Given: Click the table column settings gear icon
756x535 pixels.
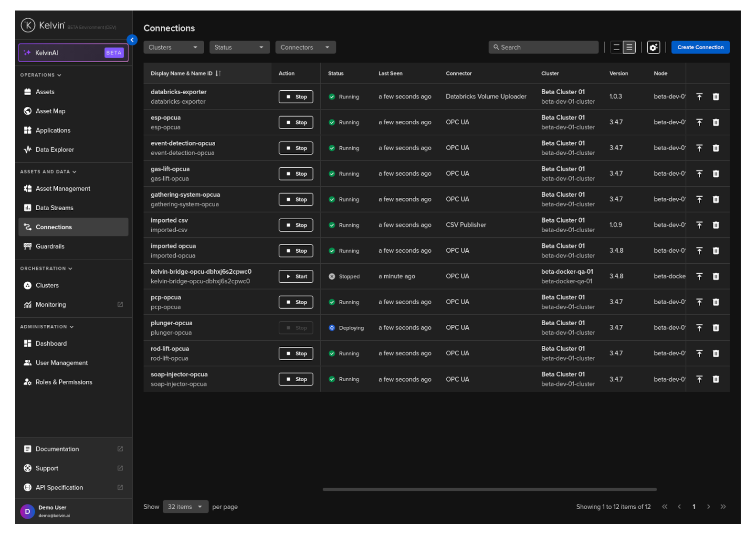Looking at the screenshot, I should point(653,47).
